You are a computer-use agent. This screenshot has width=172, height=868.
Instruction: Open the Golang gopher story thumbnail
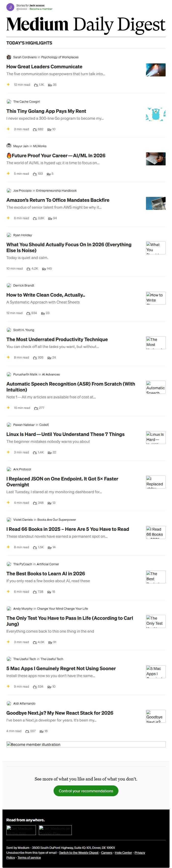pos(156,114)
